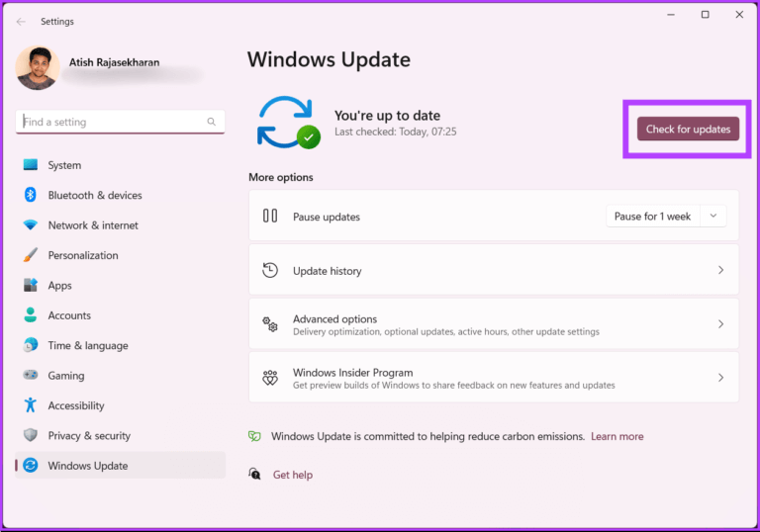Open the Advanced options title
This screenshot has width=760, height=532.
(x=334, y=318)
